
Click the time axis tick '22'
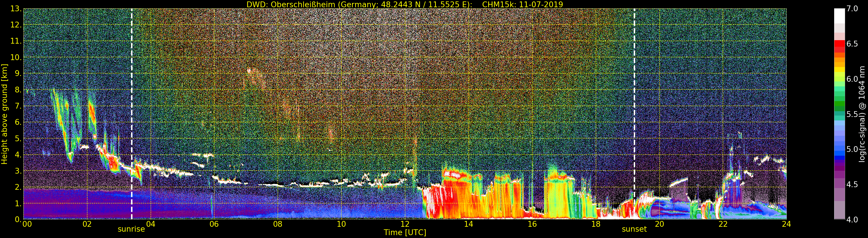click(723, 224)
